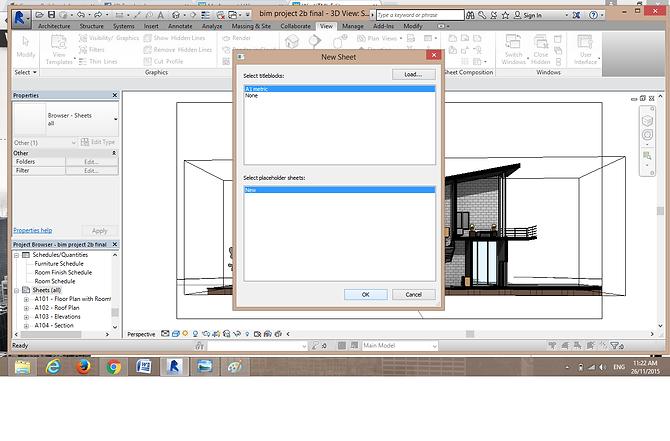The width and height of the screenshot is (670, 441).
Task: Expand the A103 - Elevations sheet node
Action: coord(26,317)
